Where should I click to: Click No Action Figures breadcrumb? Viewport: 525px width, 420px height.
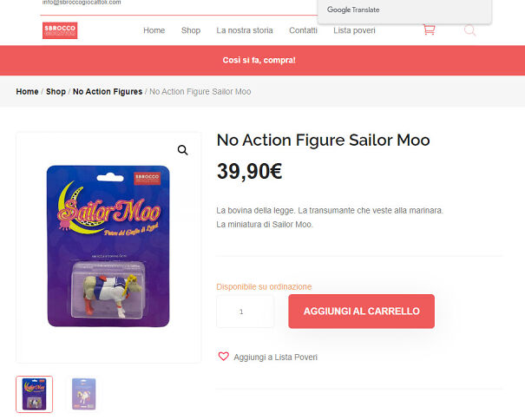108,91
